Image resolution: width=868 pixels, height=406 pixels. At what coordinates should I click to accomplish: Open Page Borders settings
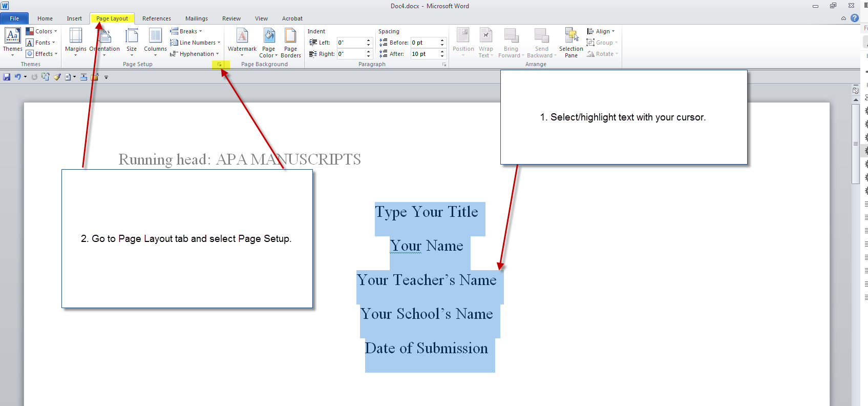pos(290,41)
